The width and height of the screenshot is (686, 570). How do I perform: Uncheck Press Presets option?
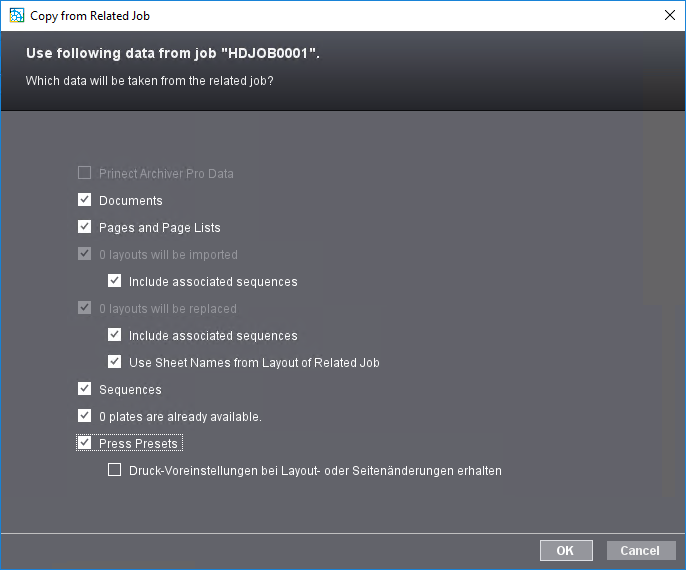tap(84, 443)
